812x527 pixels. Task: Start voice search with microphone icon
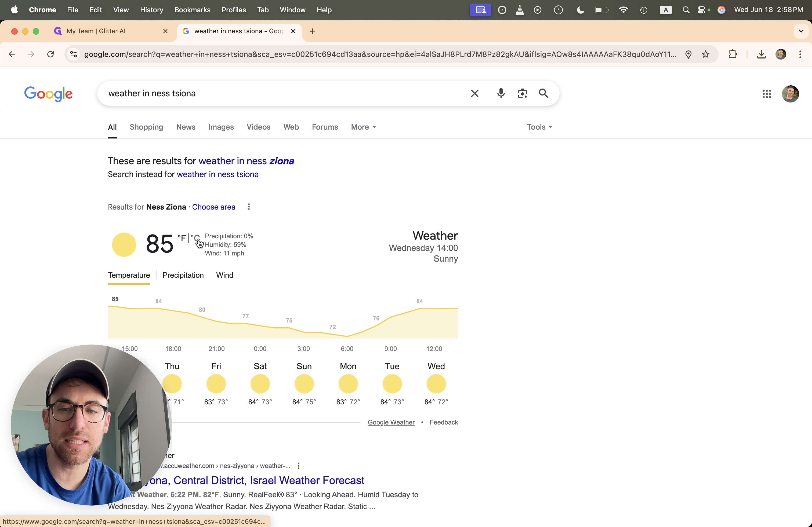[501, 93]
